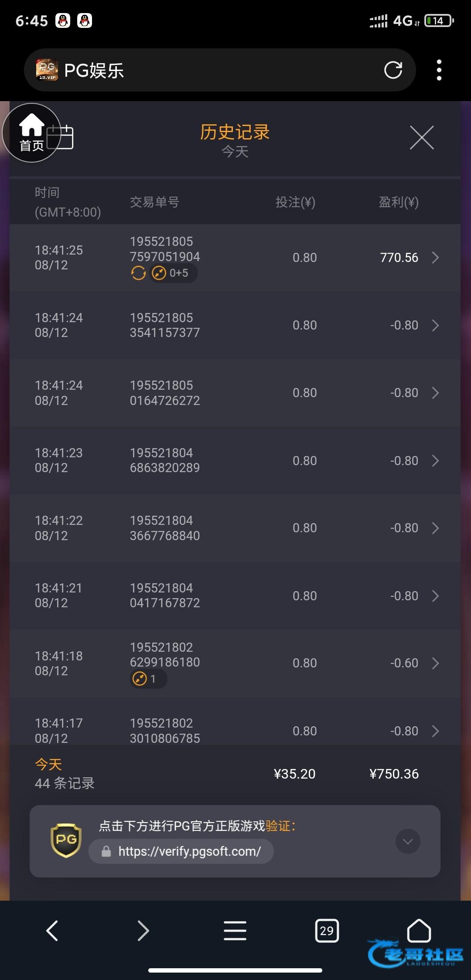Screen dimensions: 471x980
Task: Collapse the PG verification banner chevron
Action: coord(408,841)
